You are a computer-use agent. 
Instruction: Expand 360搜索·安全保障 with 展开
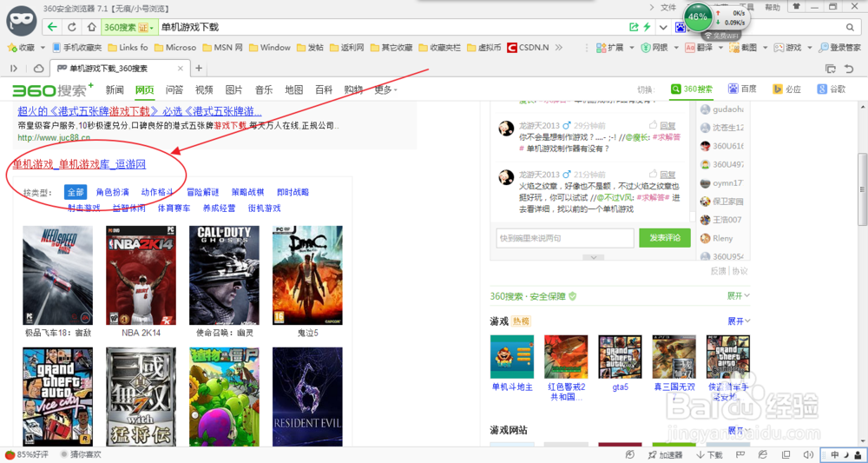[739, 296]
